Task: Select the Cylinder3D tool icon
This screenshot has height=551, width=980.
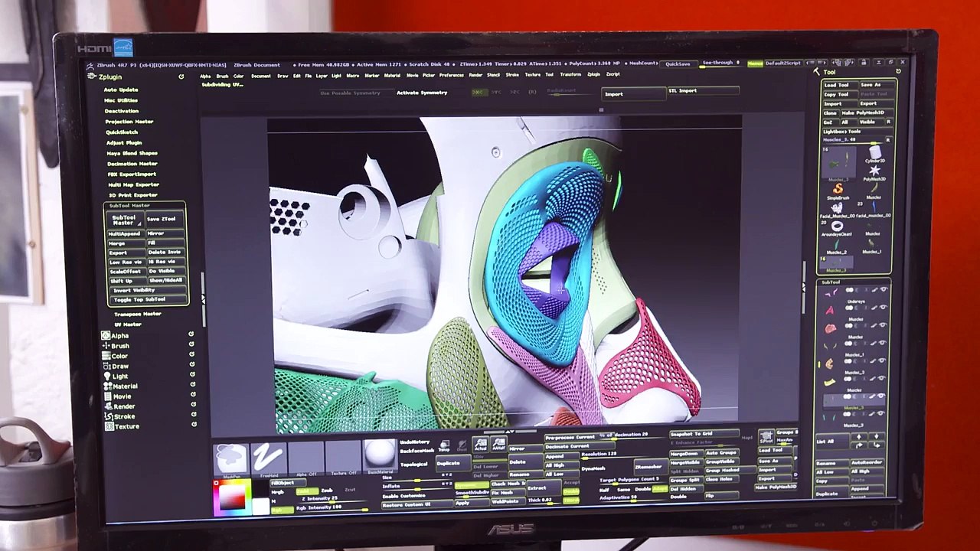Action: [x=874, y=153]
